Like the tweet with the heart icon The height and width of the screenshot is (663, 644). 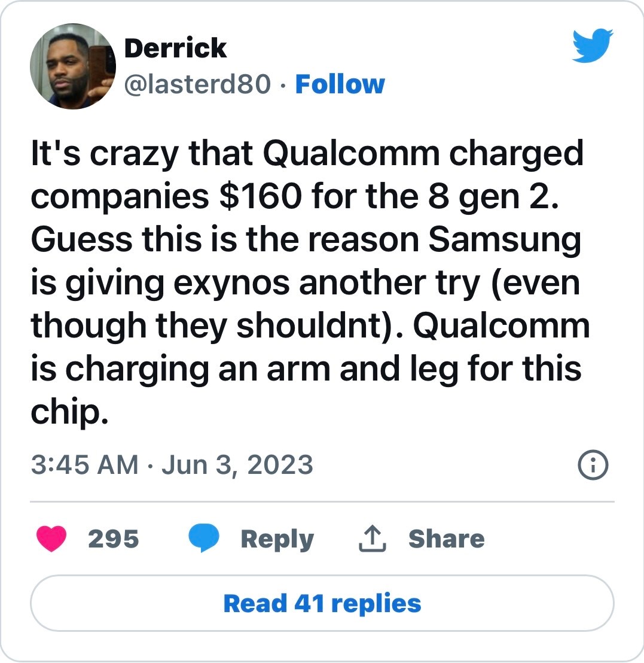point(51,539)
